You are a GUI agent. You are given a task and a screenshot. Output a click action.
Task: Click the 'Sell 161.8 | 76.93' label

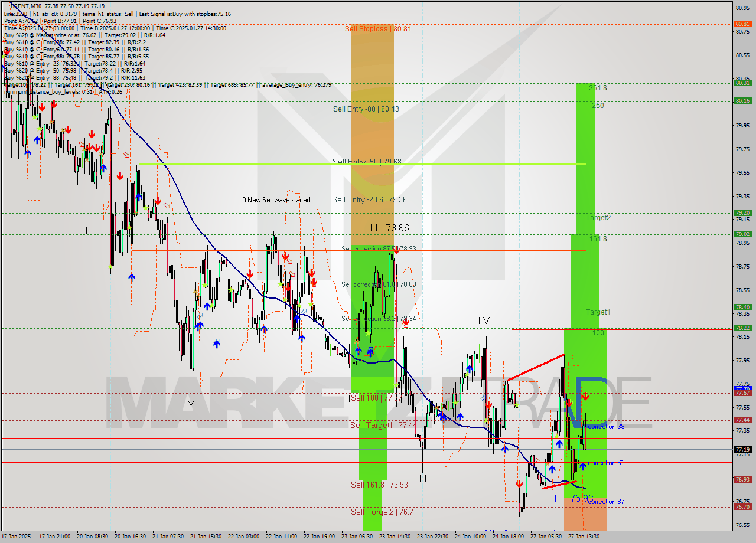pyautogui.click(x=379, y=484)
